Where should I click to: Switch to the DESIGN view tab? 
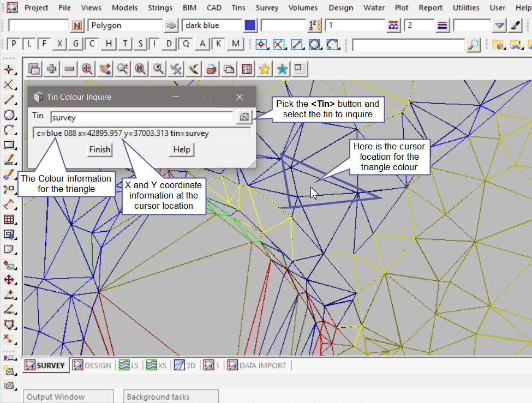tap(92, 365)
